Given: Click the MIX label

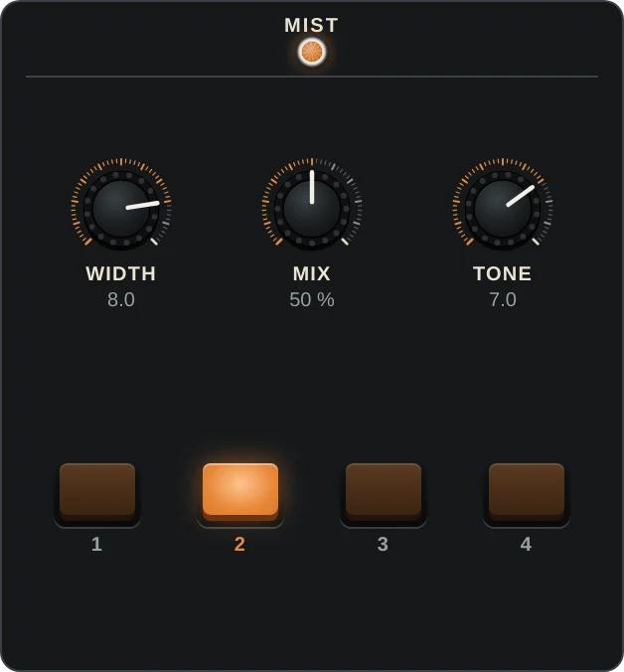Looking at the screenshot, I should point(312,273).
